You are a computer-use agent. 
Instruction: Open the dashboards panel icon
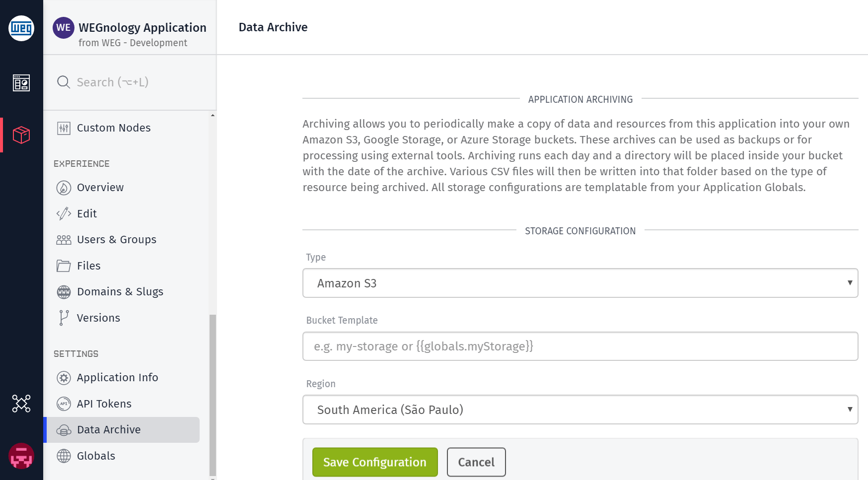pos(21,83)
